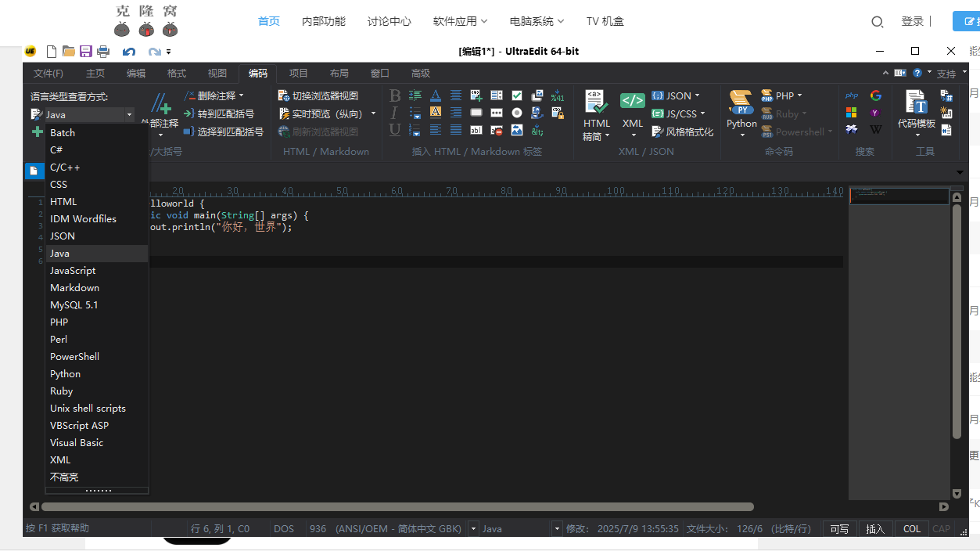Viewport: 980px width, 551px height.
Task: Open Google search icon in ribbon
Action: pyautogui.click(x=876, y=95)
